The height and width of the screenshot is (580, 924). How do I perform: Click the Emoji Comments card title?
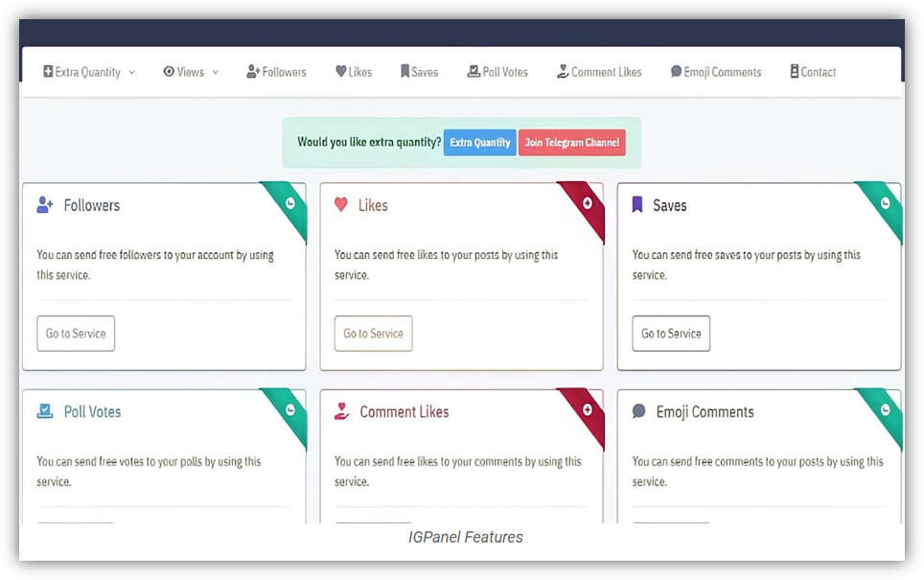click(x=705, y=411)
